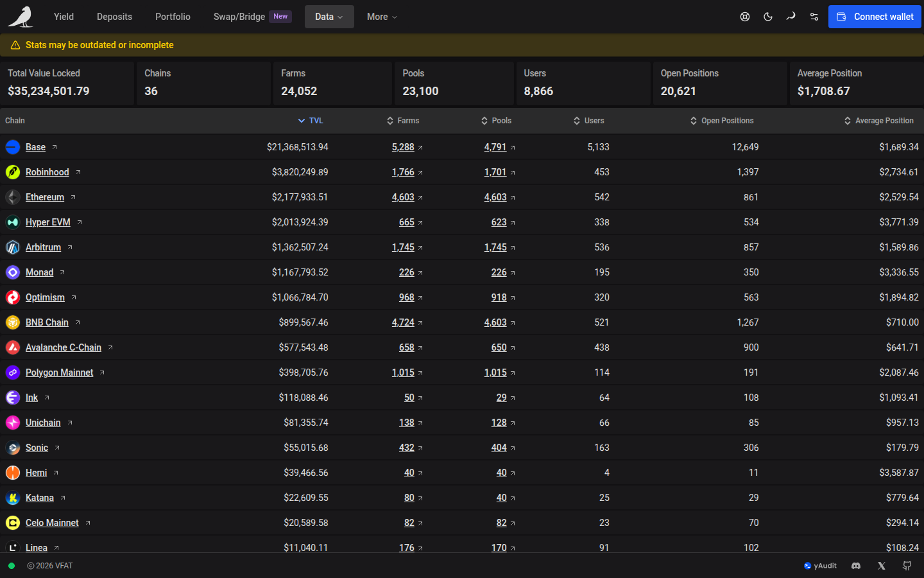Viewport: 924px width, 578px height.
Task: Go to the Portfolio tab
Action: tap(173, 17)
